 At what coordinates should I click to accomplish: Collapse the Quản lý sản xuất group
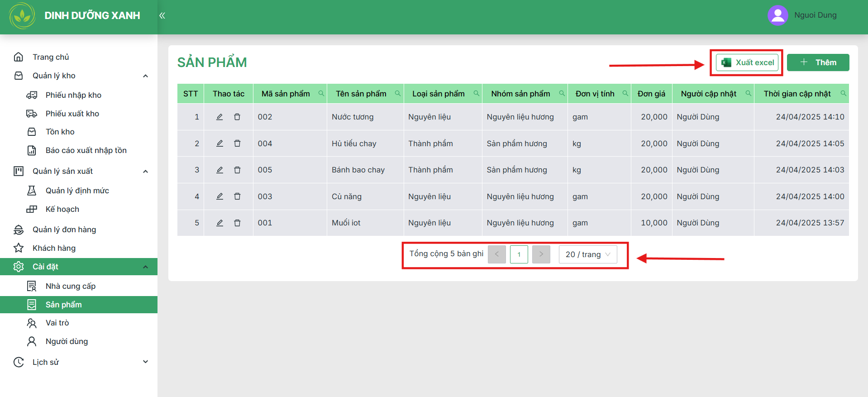point(145,171)
